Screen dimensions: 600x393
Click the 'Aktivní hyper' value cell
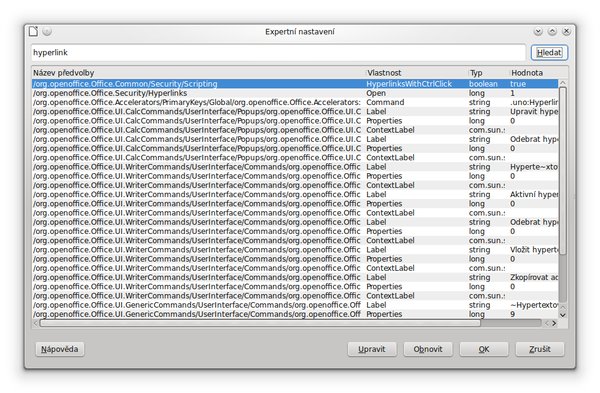(534, 194)
